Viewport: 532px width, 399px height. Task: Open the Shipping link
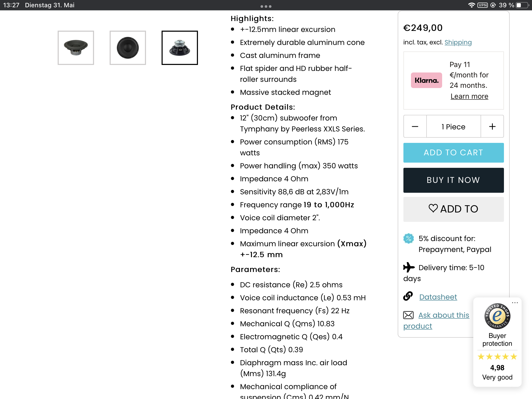pyautogui.click(x=458, y=42)
